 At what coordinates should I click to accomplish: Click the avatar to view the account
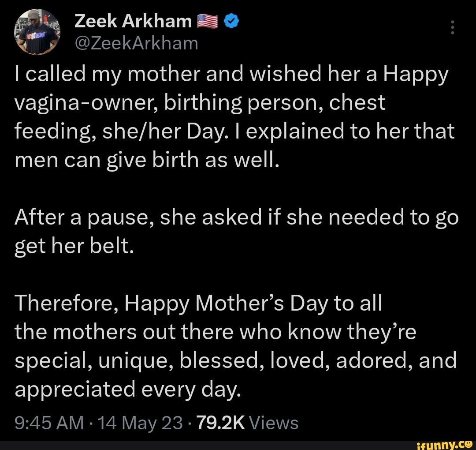37,31
